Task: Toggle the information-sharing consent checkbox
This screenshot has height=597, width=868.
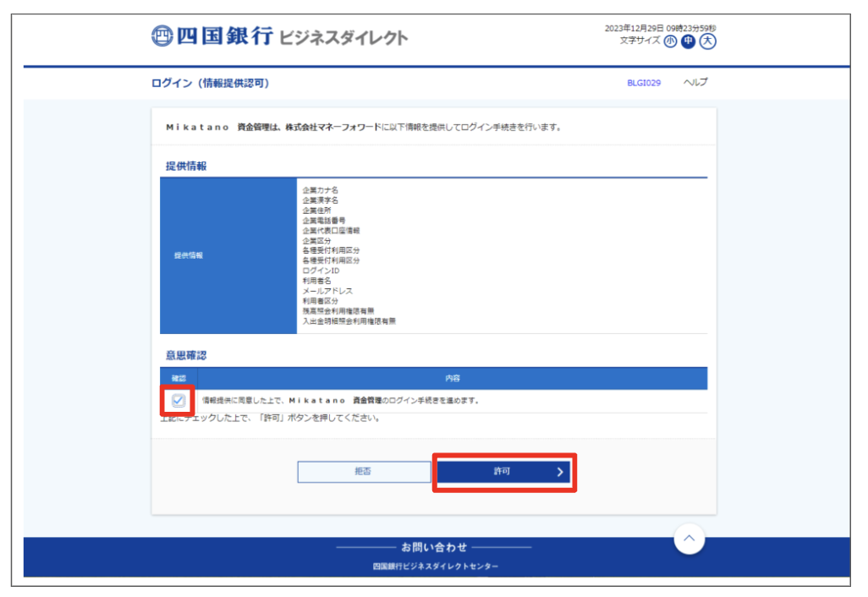Action: 179,400
